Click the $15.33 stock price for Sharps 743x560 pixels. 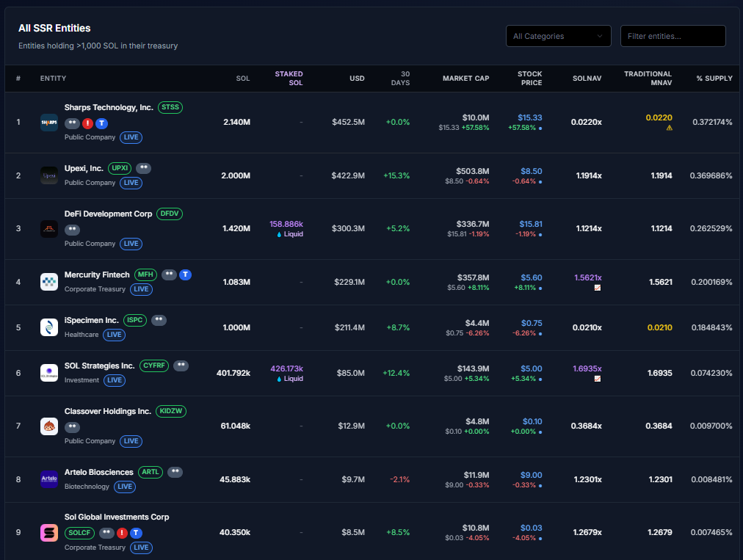pos(530,117)
